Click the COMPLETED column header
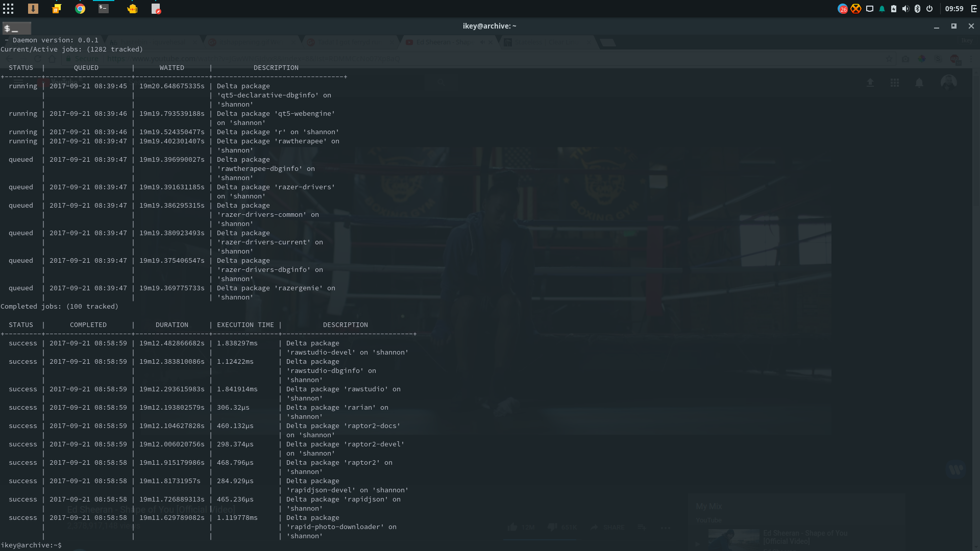 88,324
